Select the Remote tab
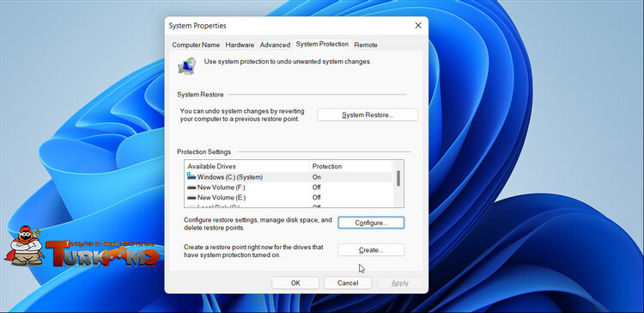The image size is (644, 313). [x=366, y=45]
